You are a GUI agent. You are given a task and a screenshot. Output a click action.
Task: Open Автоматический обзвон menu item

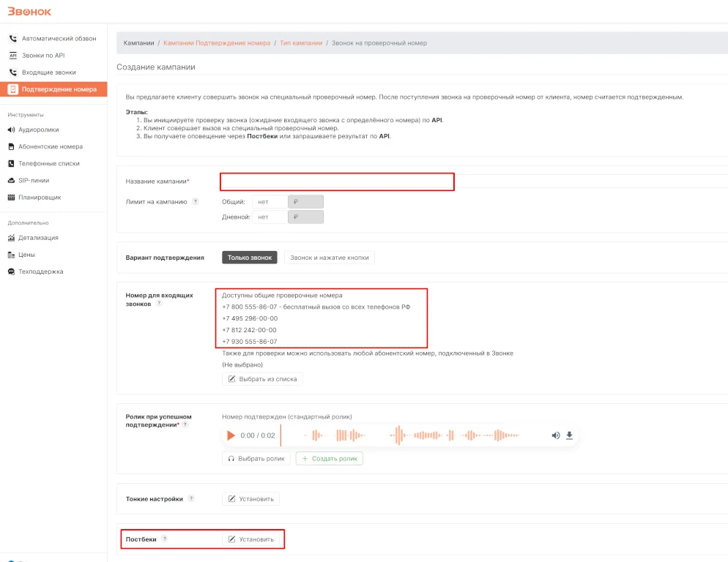pyautogui.click(x=59, y=38)
